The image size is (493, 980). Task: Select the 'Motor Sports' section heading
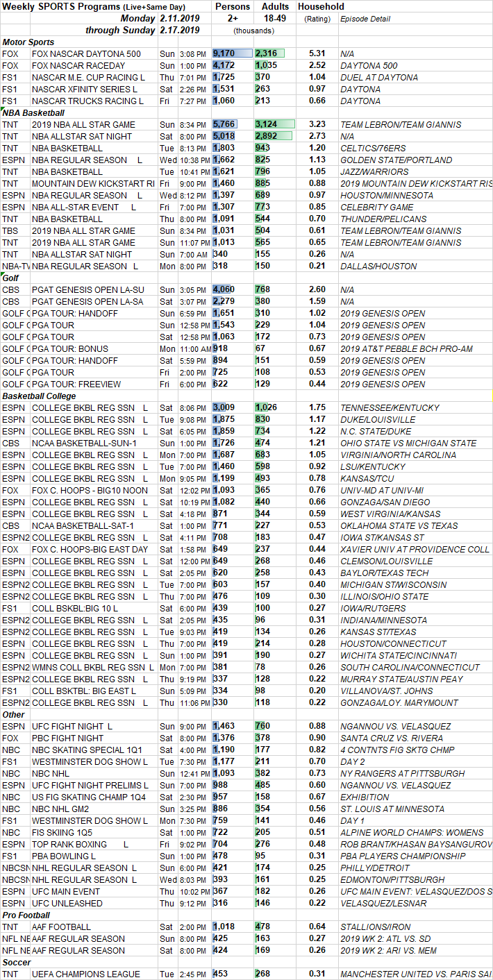pos(28,42)
